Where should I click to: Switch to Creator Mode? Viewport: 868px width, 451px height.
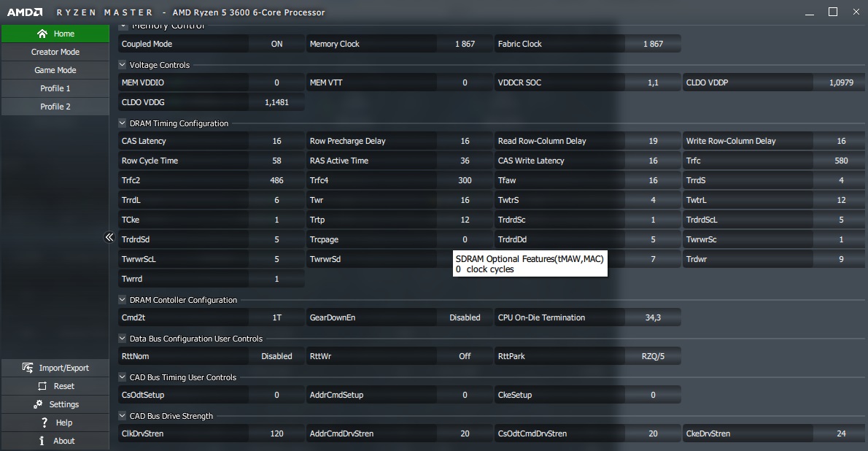point(55,52)
